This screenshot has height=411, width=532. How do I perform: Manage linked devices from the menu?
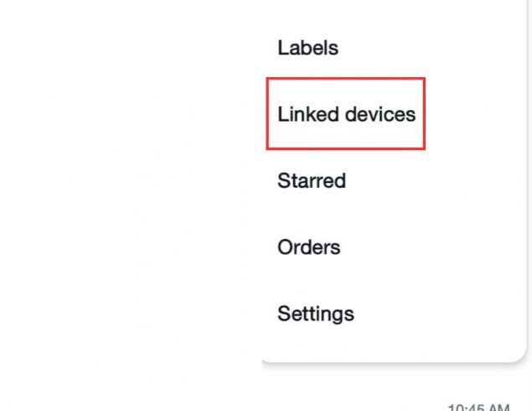point(346,114)
